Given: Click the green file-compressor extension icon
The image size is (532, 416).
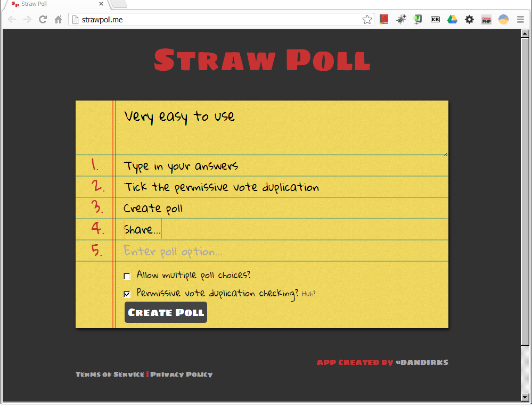Looking at the screenshot, I should point(418,19).
